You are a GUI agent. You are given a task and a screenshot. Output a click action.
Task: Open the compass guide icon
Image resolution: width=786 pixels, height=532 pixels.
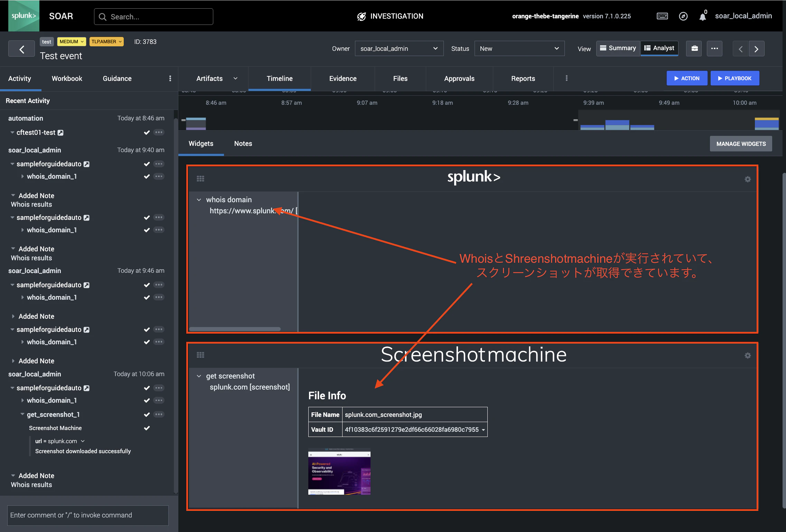click(x=683, y=16)
